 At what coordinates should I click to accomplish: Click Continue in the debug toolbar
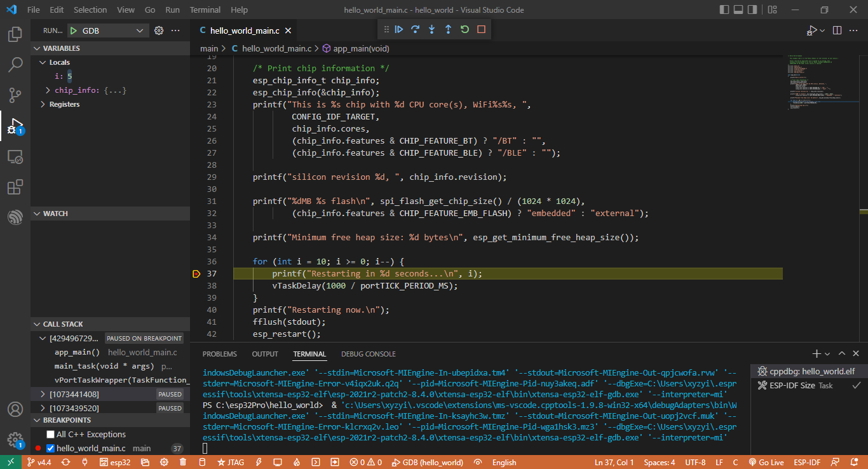point(399,29)
